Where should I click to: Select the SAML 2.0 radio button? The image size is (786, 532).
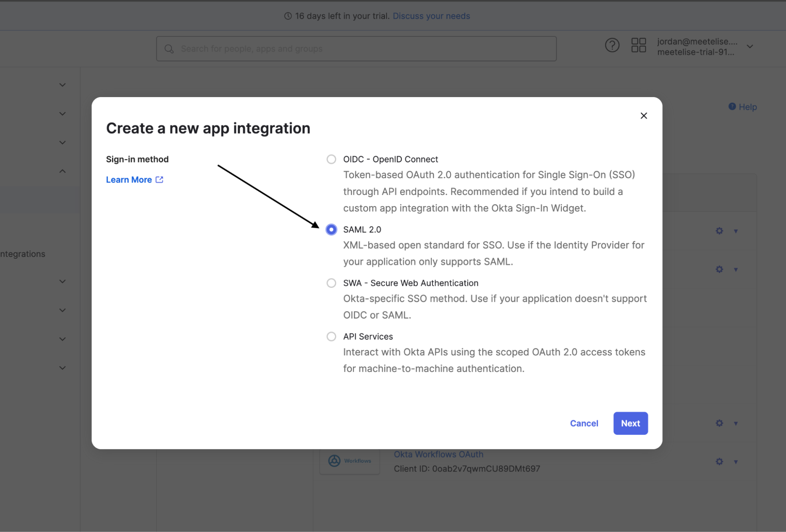pos(331,229)
